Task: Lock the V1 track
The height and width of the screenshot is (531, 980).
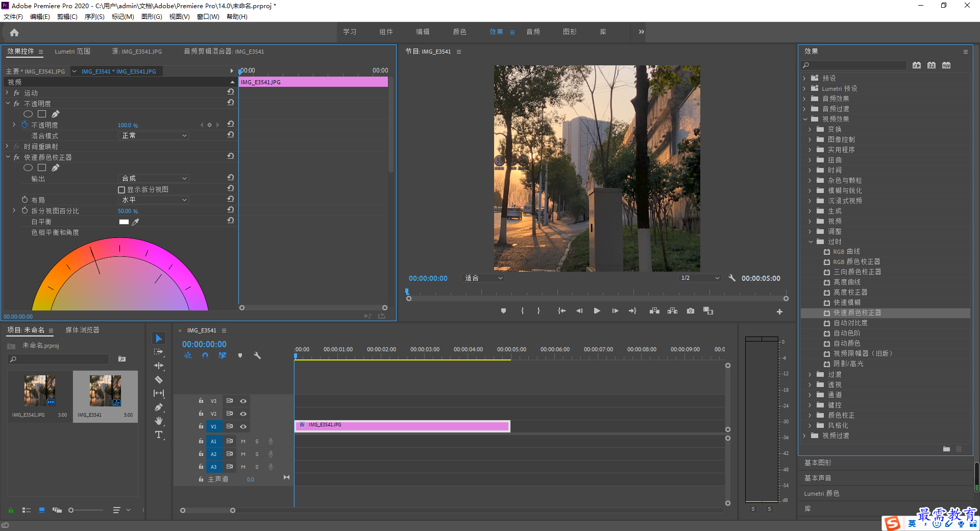Action: [x=201, y=426]
